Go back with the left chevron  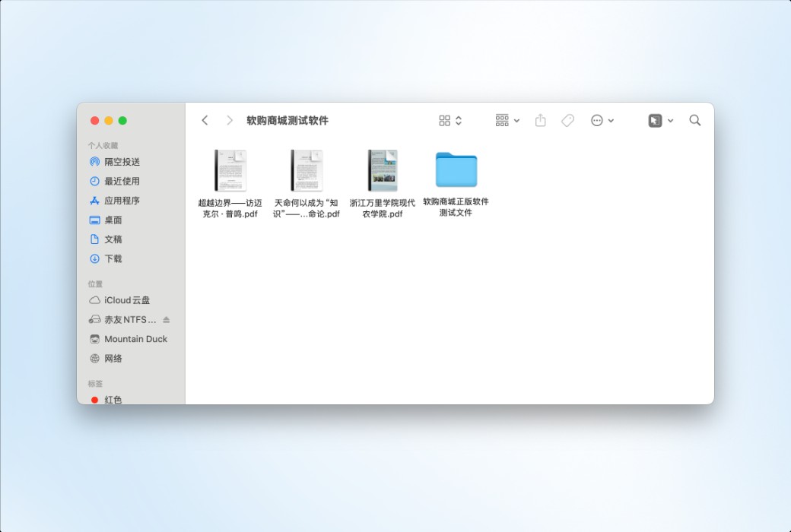[x=205, y=120]
